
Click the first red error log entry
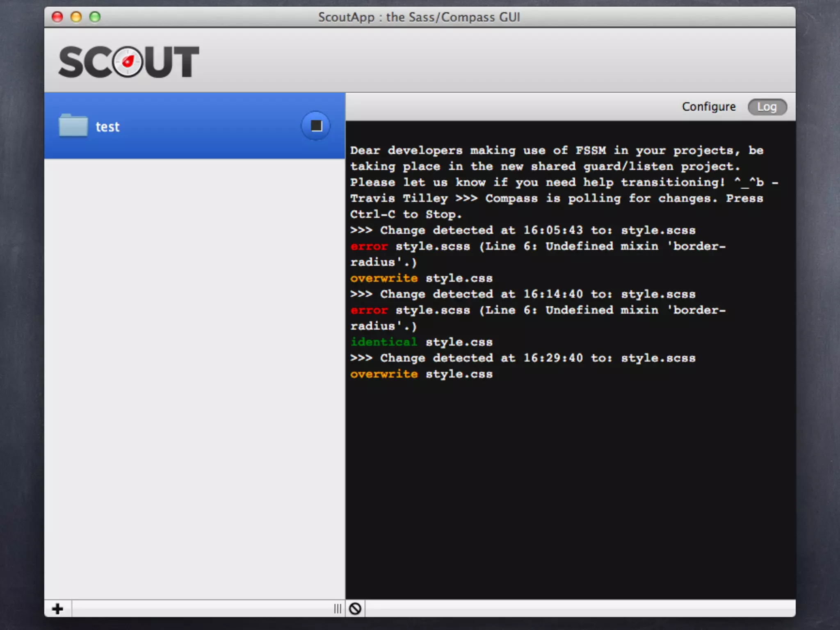tap(369, 246)
